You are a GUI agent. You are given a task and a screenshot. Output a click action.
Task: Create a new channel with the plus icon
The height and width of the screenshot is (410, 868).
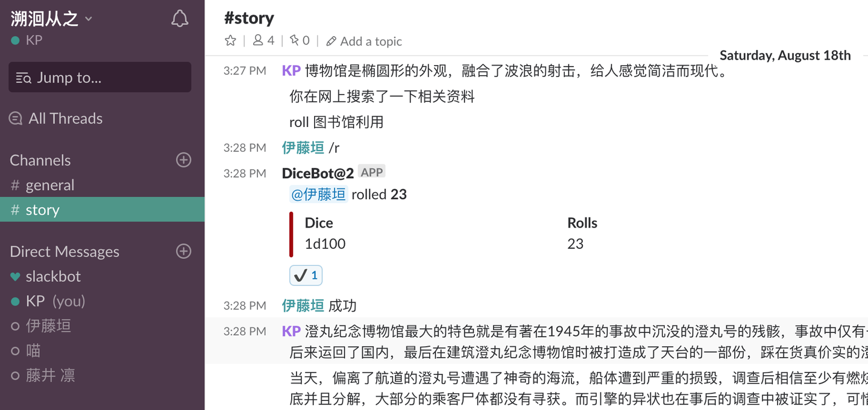click(x=183, y=160)
